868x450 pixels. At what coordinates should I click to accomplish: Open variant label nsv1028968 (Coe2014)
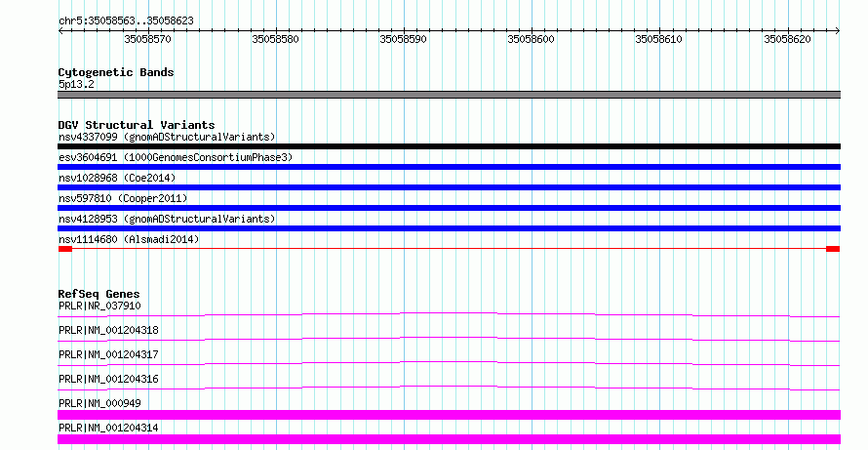(117, 178)
